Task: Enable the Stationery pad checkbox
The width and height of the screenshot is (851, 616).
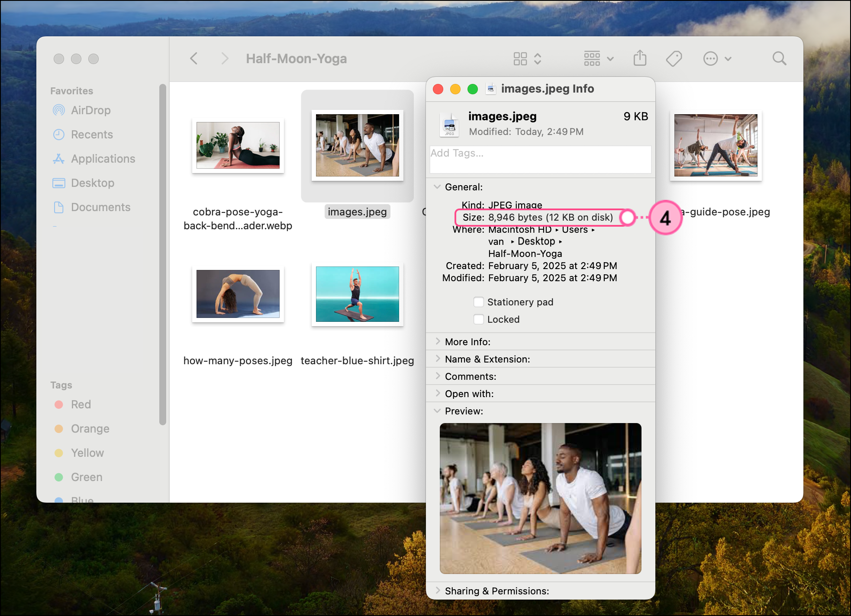Action: tap(479, 302)
